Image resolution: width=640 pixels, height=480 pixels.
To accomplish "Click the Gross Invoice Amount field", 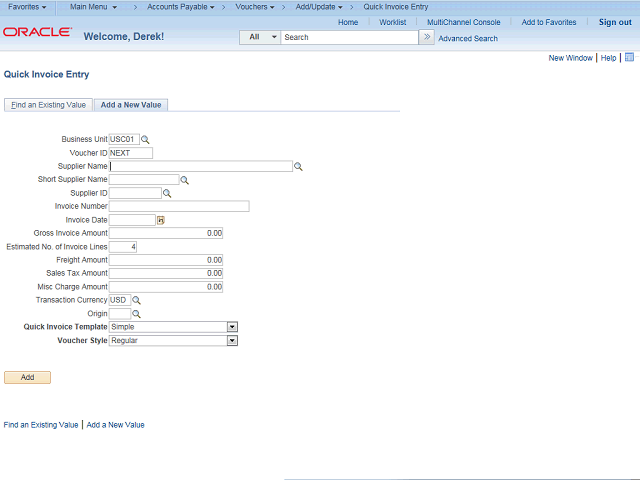I will [x=166, y=233].
